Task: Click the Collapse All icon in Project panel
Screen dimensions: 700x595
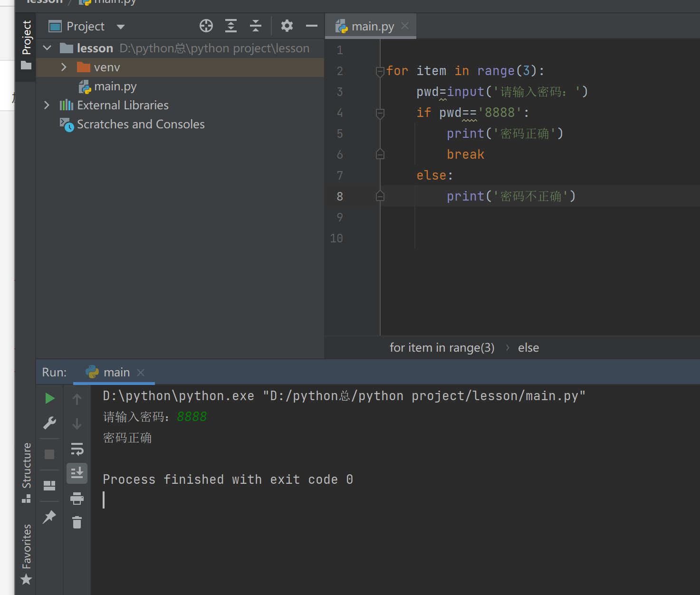Action: point(256,26)
